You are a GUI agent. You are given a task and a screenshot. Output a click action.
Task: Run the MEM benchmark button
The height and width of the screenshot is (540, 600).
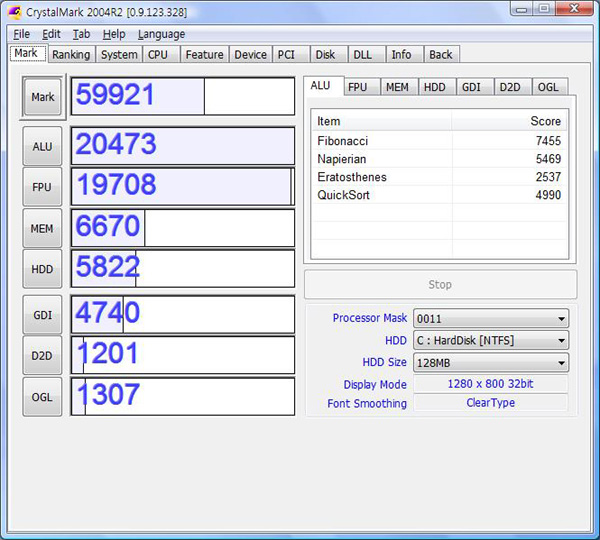(x=42, y=228)
